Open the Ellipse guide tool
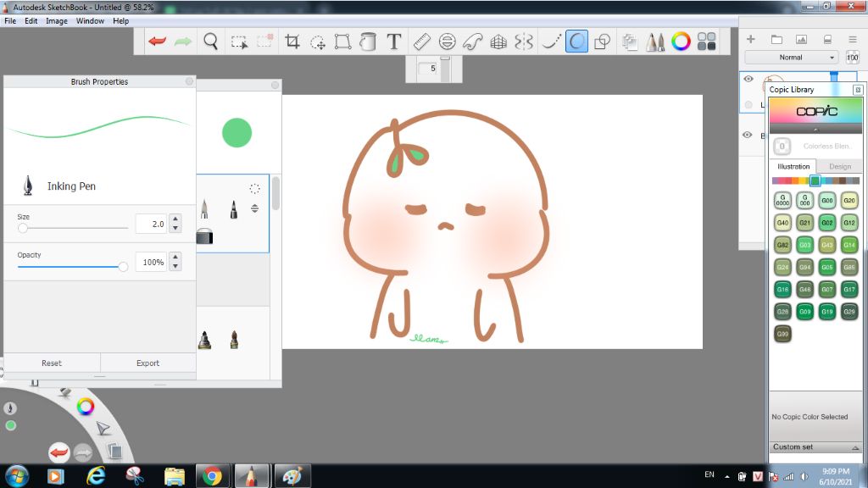The width and height of the screenshot is (868, 488). click(x=448, y=42)
